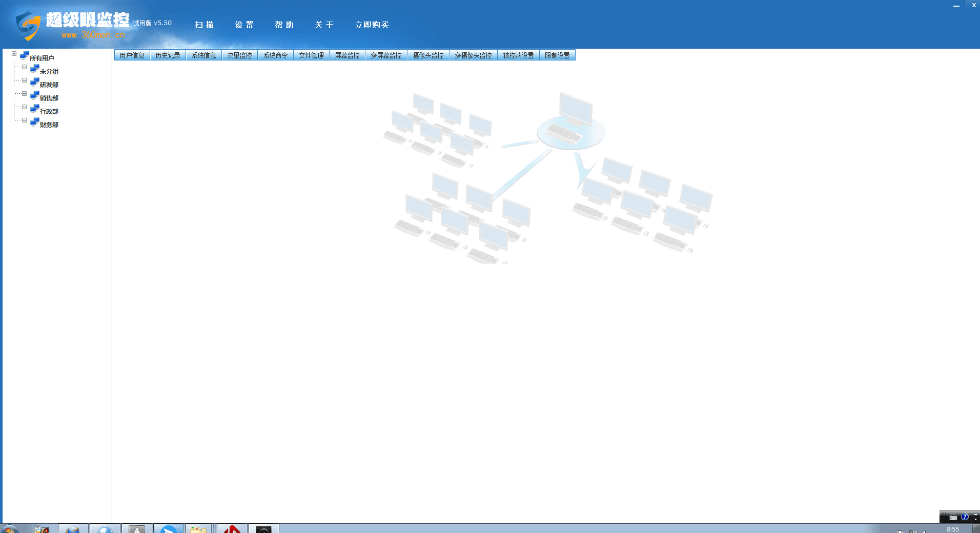This screenshot has height=533, width=980.
Task: Click the 所有用户 computers icon
Action: point(24,56)
